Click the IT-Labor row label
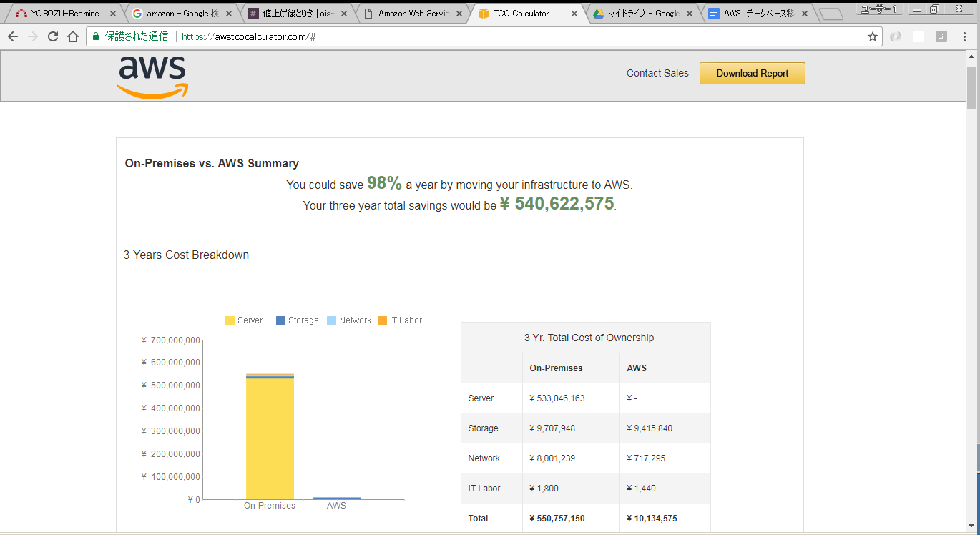Image resolution: width=980 pixels, height=535 pixels. [484, 489]
